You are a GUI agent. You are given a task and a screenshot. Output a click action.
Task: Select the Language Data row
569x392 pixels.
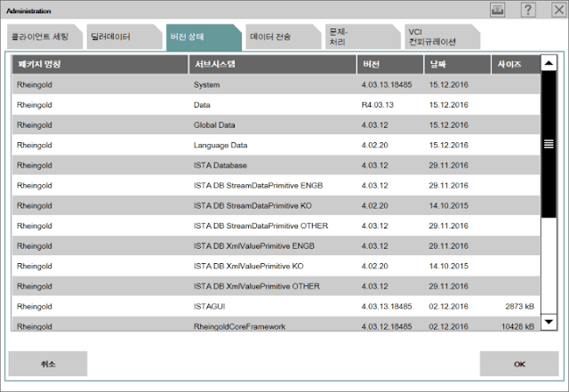[276, 145]
